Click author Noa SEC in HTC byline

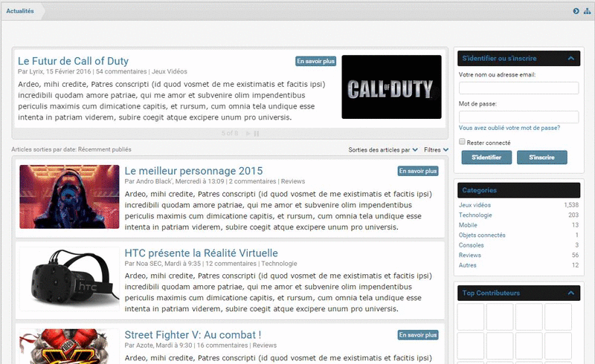[149, 264]
